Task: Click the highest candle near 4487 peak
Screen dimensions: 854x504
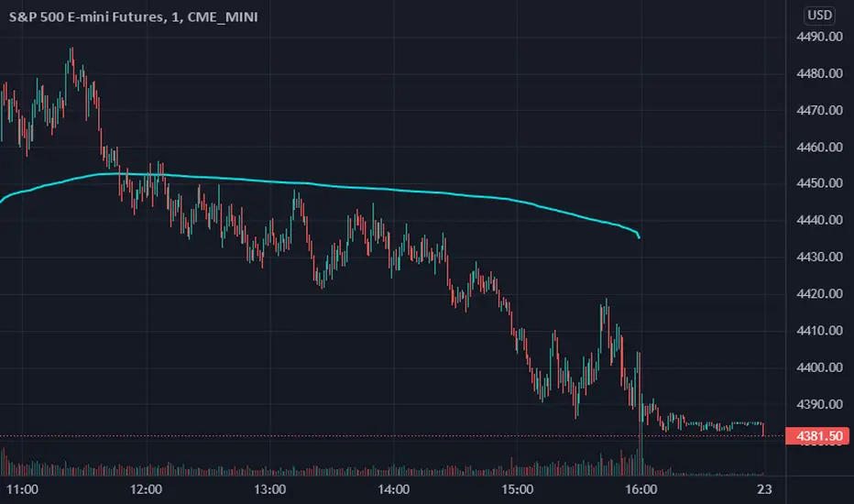Action: pos(71,62)
